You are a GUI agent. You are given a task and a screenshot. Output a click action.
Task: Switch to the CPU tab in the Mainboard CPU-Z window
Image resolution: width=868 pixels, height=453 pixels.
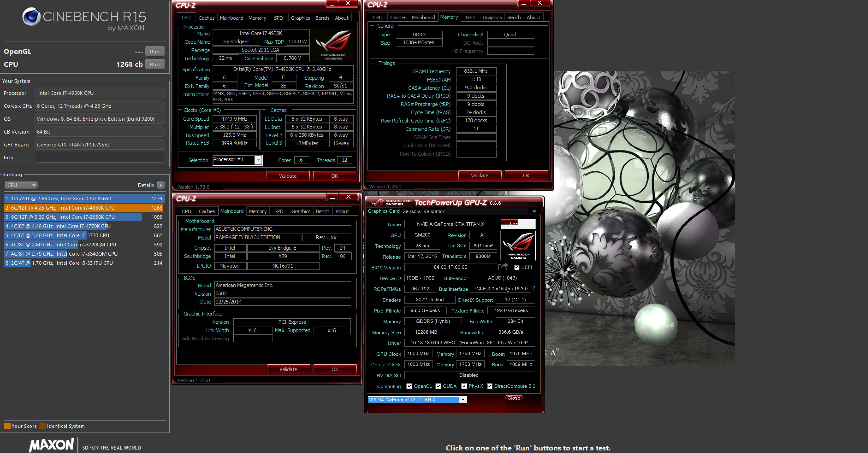pos(186,211)
